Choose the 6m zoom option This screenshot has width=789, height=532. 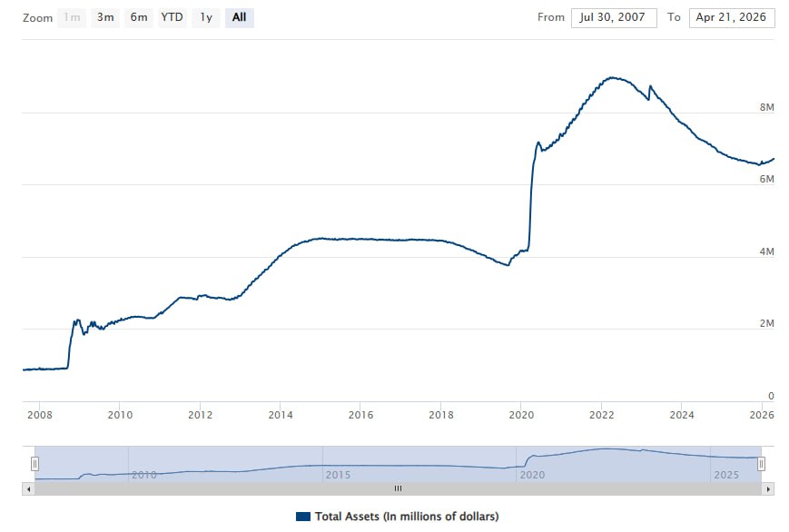138,17
